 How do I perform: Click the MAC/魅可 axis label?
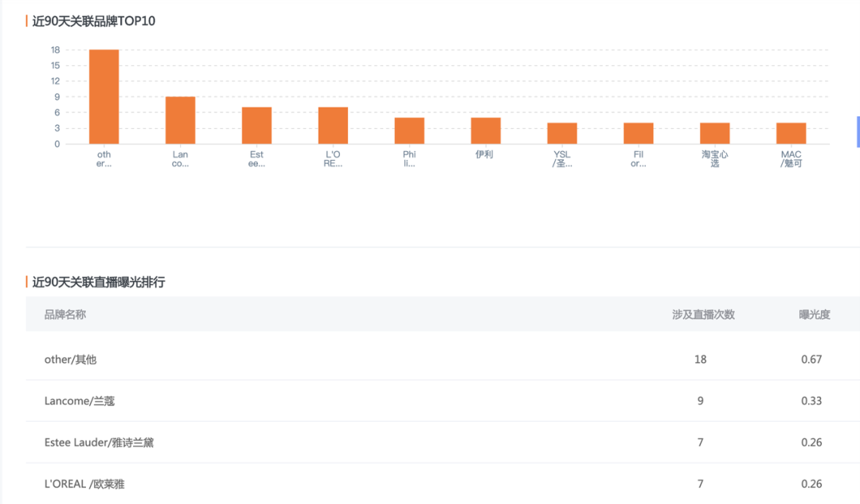[x=791, y=159]
